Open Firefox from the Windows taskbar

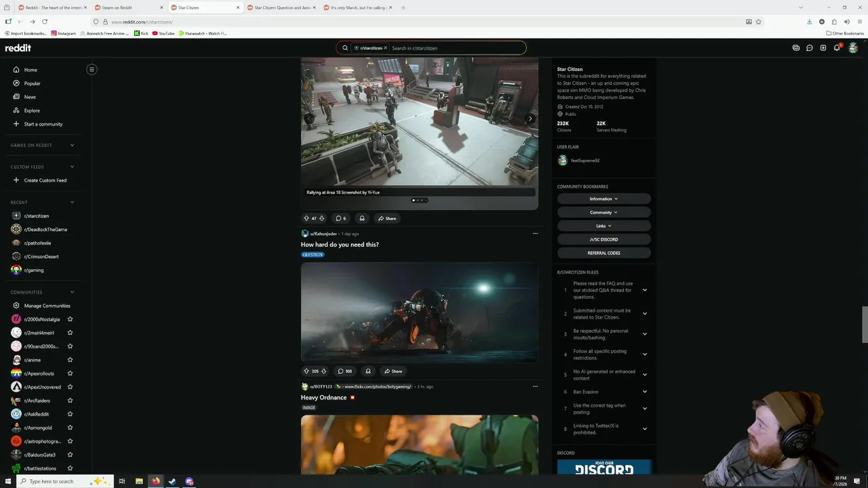click(x=156, y=481)
